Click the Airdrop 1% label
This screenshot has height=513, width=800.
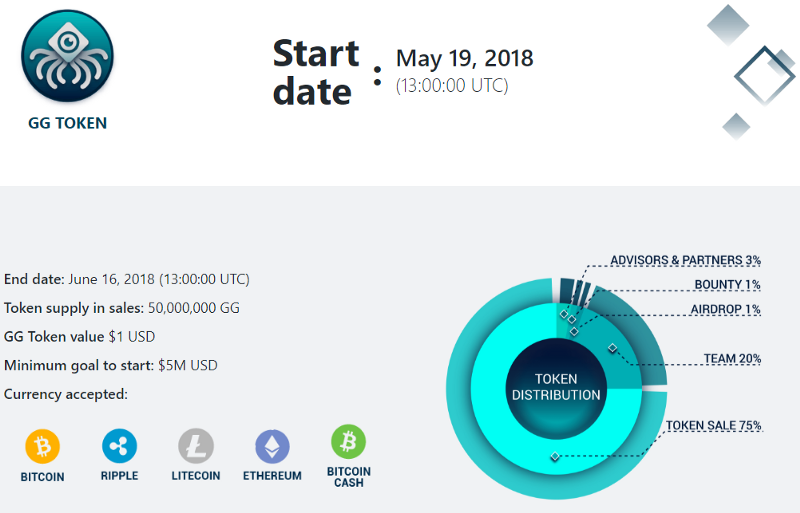(725, 310)
